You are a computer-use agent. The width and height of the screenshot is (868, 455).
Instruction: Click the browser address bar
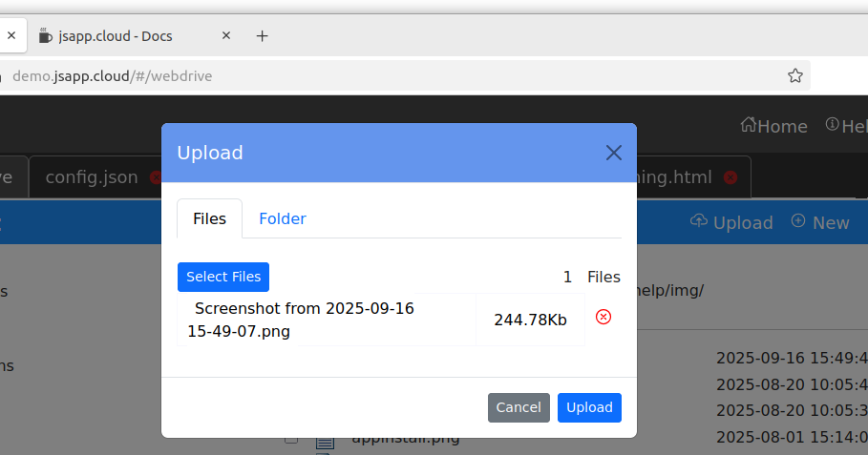point(382,75)
